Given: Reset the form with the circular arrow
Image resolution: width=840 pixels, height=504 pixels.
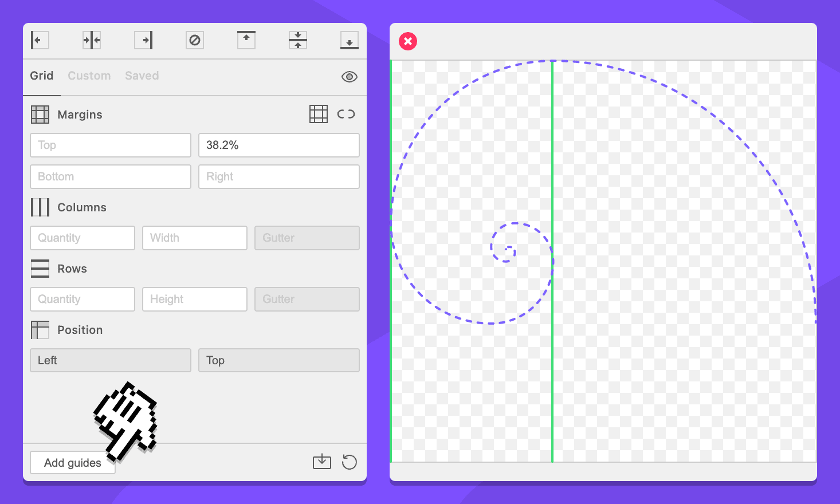Looking at the screenshot, I should pyautogui.click(x=349, y=462).
